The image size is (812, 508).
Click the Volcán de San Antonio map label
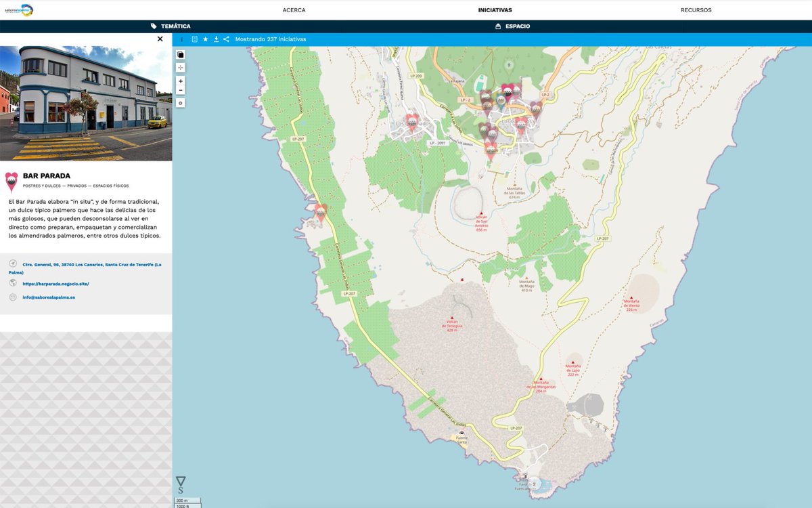tap(482, 223)
